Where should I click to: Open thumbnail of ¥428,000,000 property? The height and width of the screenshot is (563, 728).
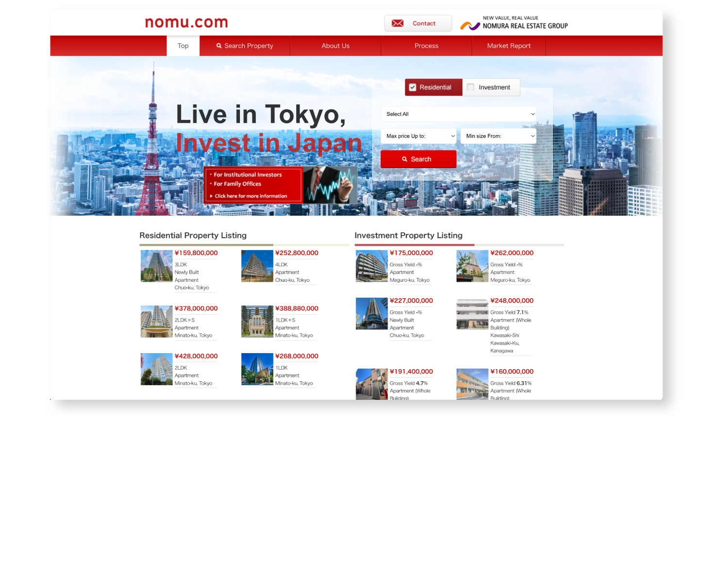click(x=156, y=369)
